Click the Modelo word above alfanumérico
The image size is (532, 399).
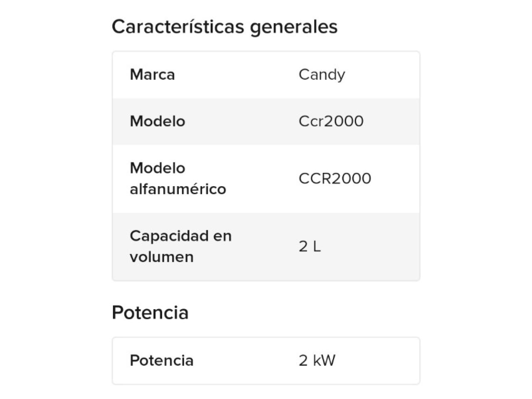pyautogui.click(x=158, y=168)
